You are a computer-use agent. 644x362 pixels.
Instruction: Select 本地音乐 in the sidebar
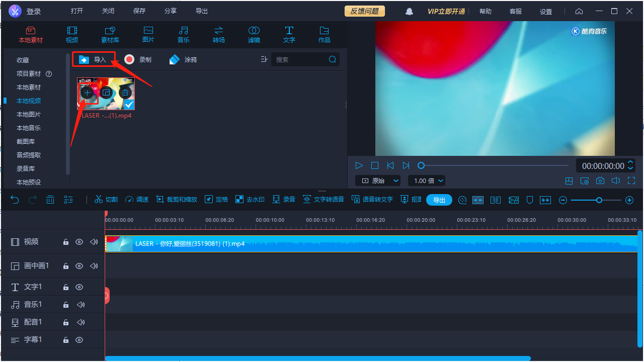pos(29,128)
